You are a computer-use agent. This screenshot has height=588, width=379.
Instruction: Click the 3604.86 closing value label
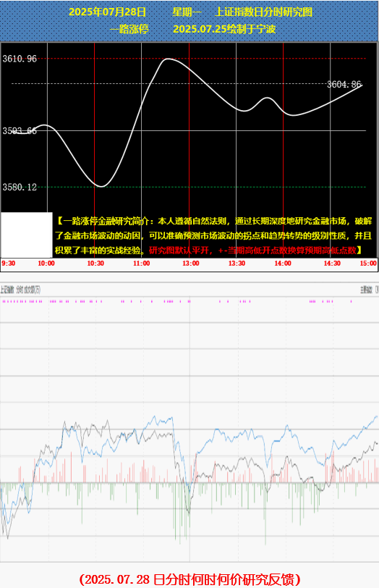344,85
